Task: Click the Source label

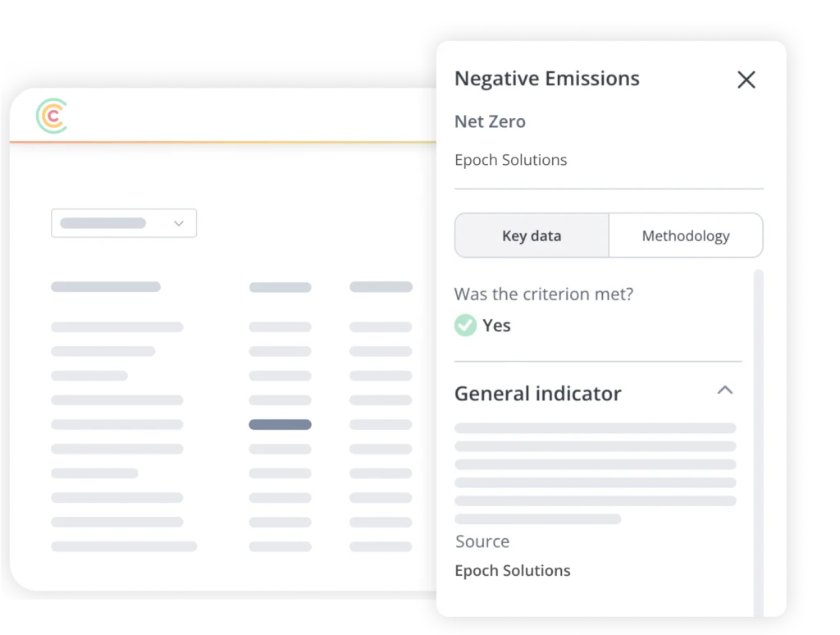Action: 482,541
